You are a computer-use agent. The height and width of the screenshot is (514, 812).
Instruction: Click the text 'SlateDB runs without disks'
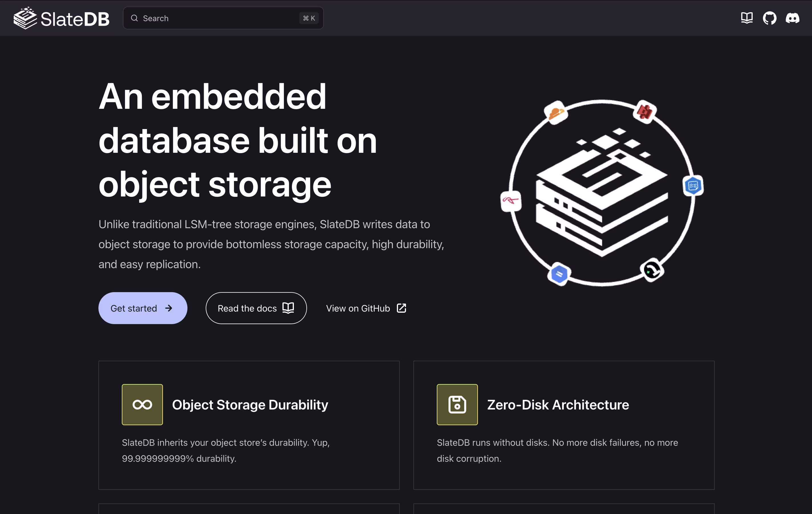click(x=493, y=442)
